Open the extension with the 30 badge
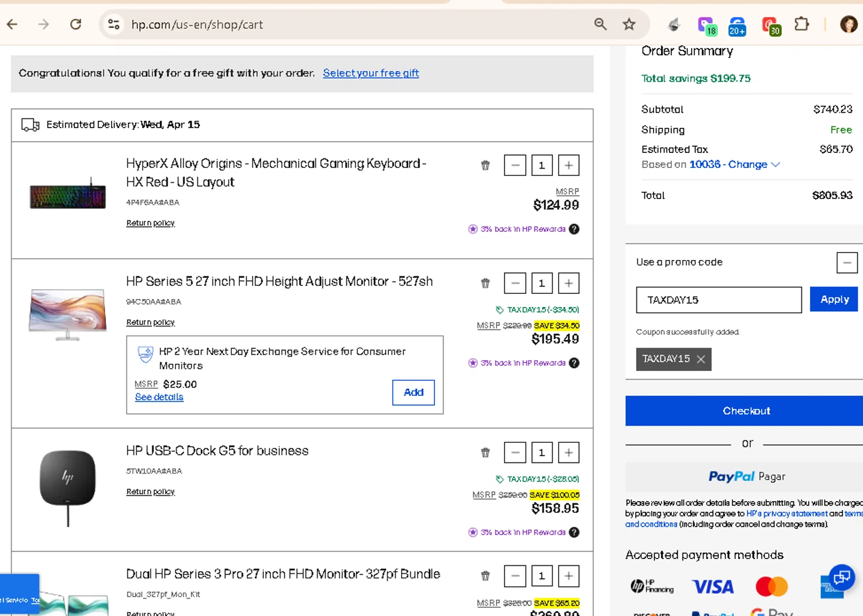This screenshot has width=863, height=616. click(x=770, y=25)
